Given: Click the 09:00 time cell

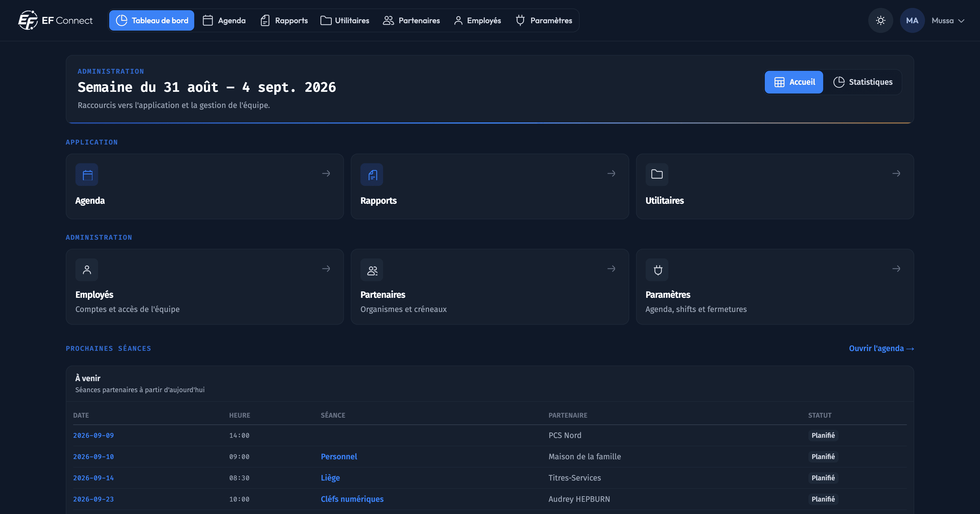Looking at the screenshot, I should pyautogui.click(x=239, y=456).
